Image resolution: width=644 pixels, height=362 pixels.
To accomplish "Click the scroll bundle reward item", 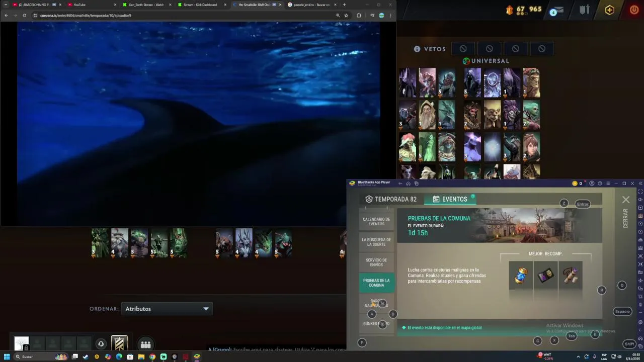I will pyautogui.click(x=571, y=275).
